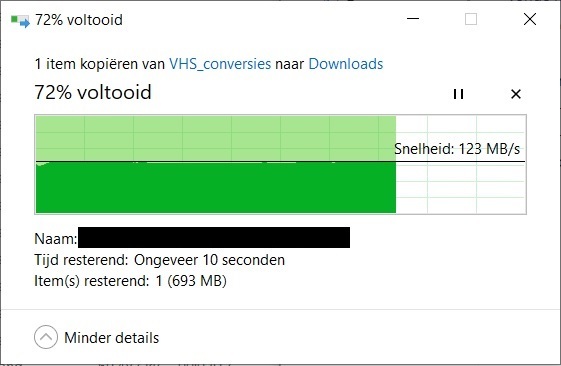Open the VHS_conversies source folder link
Image resolution: width=561 pixels, height=366 pixels.
(x=220, y=64)
